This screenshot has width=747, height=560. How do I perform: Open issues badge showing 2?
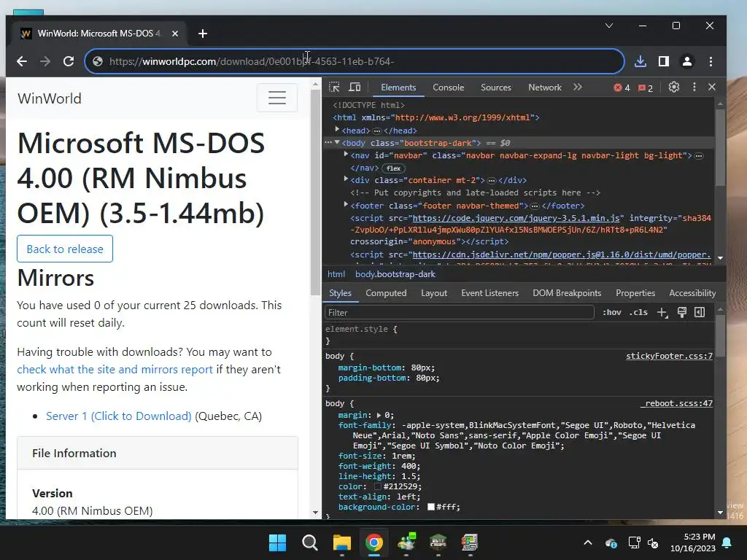coord(646,87)
